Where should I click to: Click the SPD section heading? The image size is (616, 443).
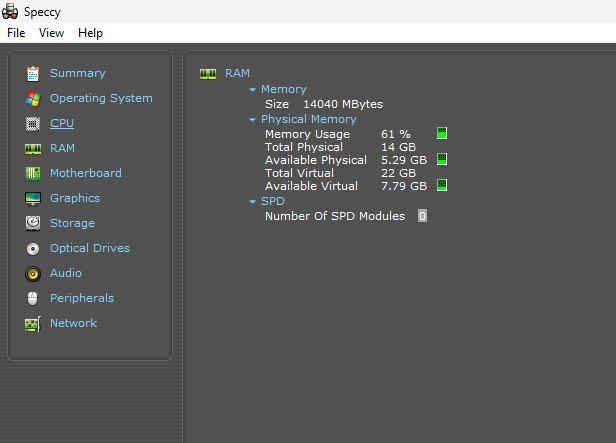[273, 201]
